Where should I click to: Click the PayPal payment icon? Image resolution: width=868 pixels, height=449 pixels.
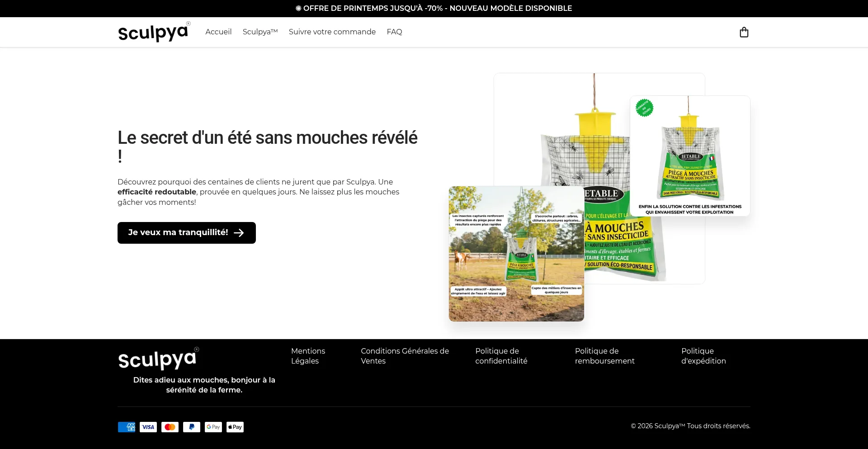point(192,427)
